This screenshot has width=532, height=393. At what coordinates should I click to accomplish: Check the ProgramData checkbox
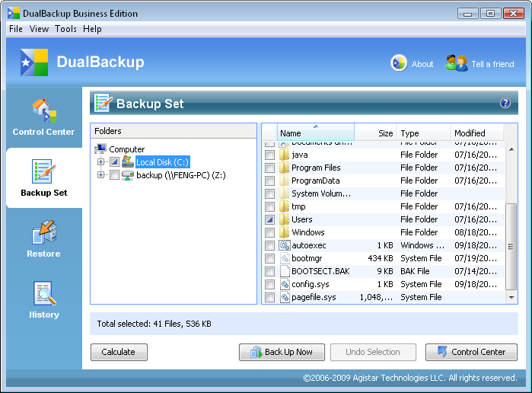coord(269,181)
